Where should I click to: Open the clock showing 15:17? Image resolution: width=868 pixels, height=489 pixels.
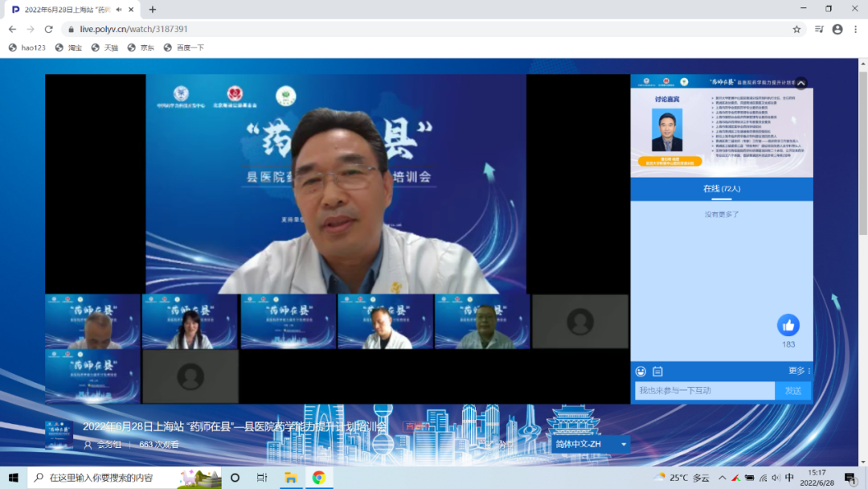coord(817,478)
